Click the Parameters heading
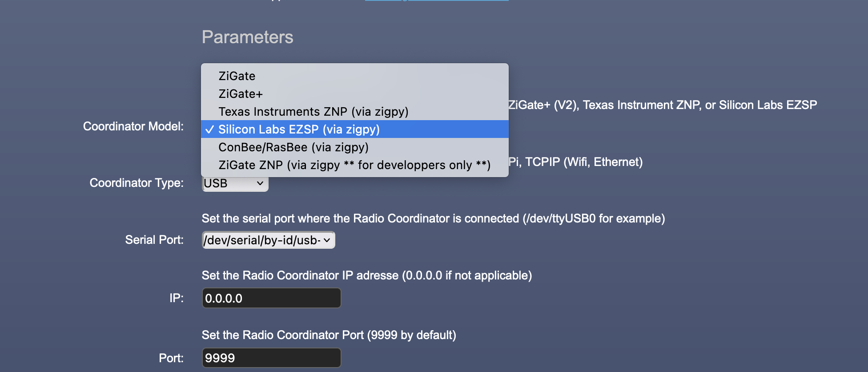This screenshot has height=372, width=868. click(x=248, y=37)
